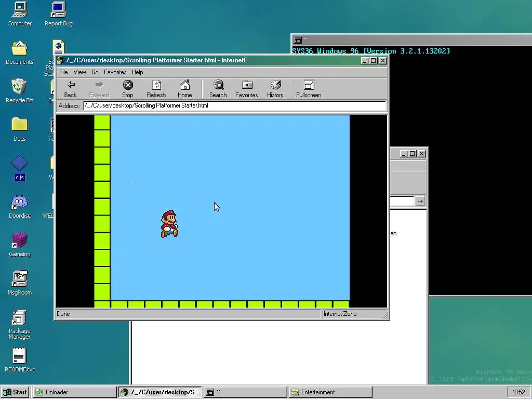
Task: Select the Computer desktop icon
Action: [x=20, y=14]
